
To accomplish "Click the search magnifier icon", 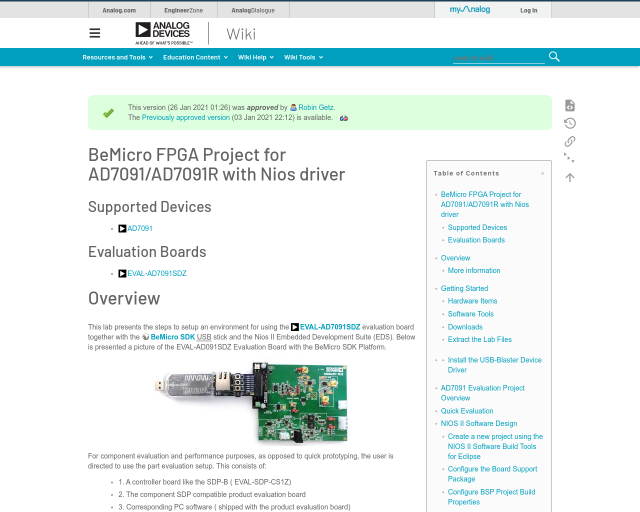I will 553,57.
